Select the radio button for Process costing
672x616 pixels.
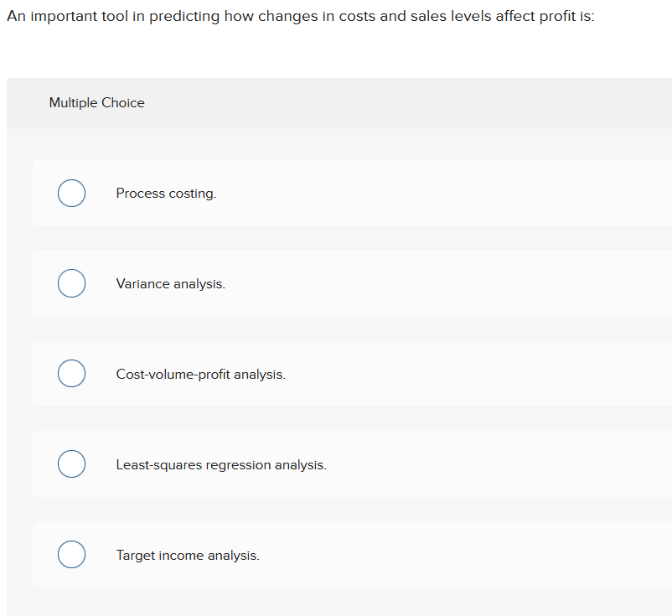tap(71, 193)
